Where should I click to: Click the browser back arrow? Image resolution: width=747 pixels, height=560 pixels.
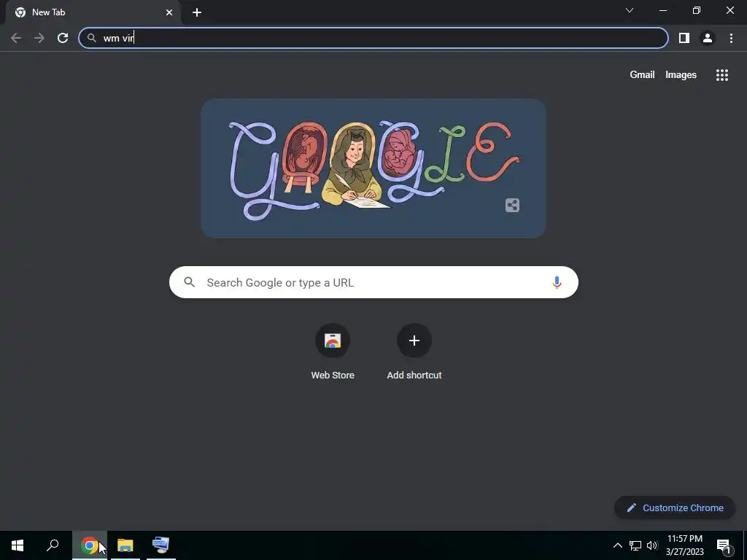[x=16, y=38]
